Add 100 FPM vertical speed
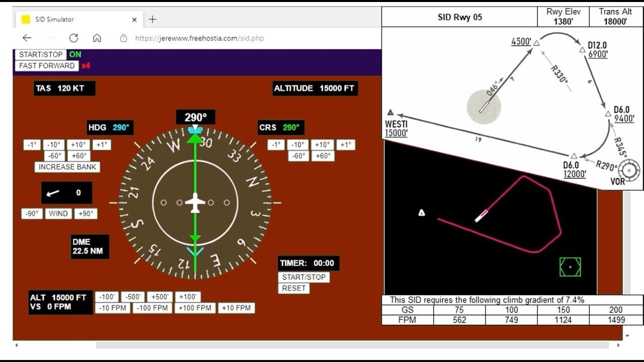Image resolution: width=644 pixels, height=362 pixels. (195, 308)
